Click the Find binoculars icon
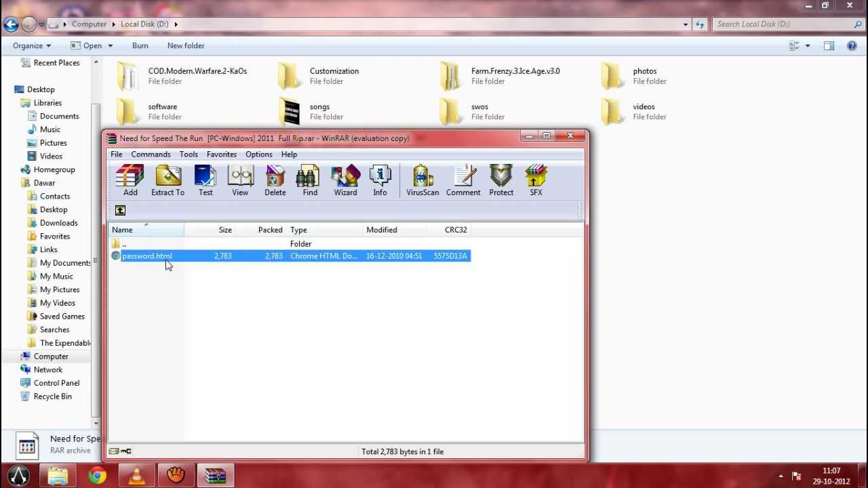 pyautogui.click(x=309, y=180)
